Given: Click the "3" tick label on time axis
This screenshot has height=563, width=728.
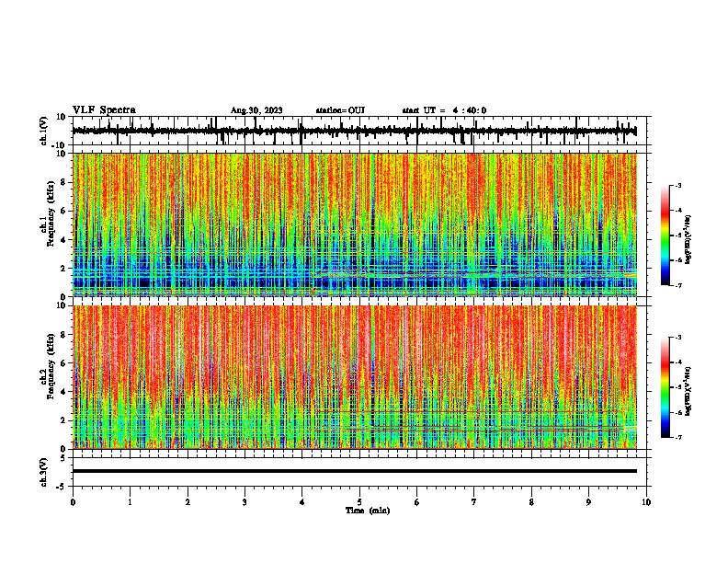Looking at the screenshot, I should pyautogui.click(x=245, y=502).
